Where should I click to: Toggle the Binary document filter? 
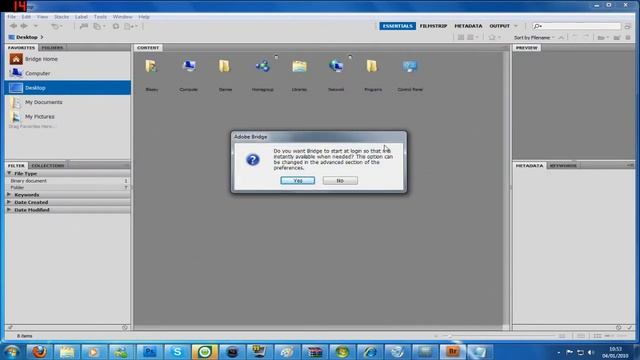(68, 181)
